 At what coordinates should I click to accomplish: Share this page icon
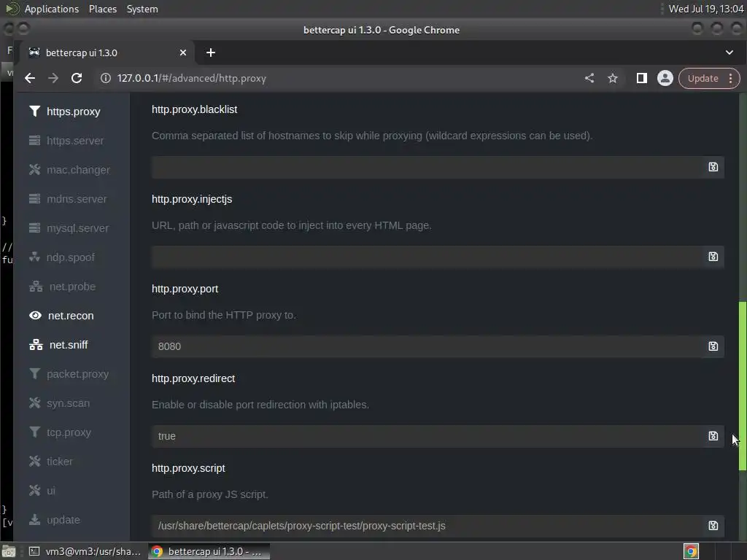(589, 78)
